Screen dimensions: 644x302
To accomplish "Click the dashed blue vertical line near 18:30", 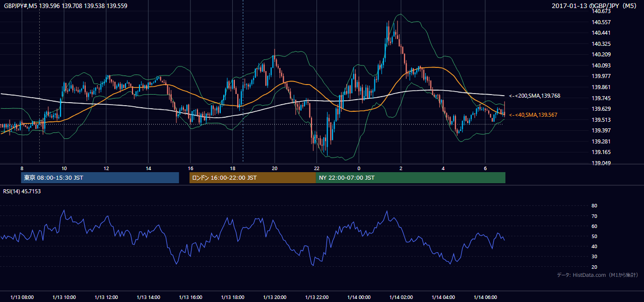I will coord(243,81).
